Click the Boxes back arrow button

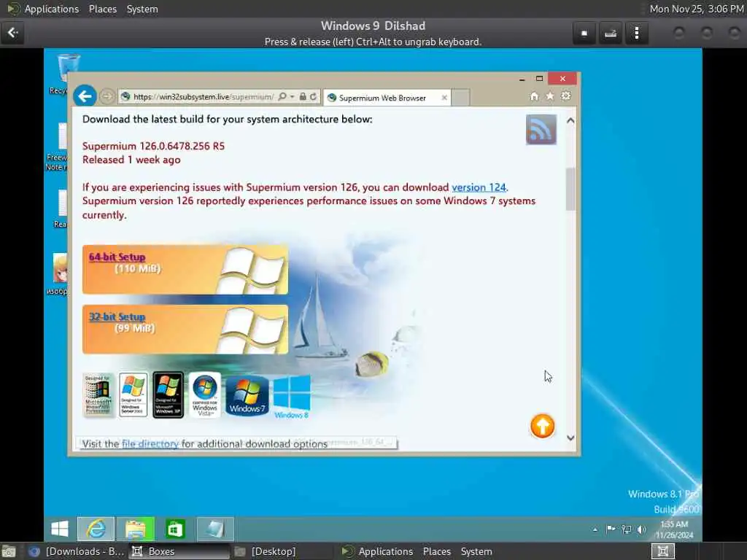coord(12,33)
